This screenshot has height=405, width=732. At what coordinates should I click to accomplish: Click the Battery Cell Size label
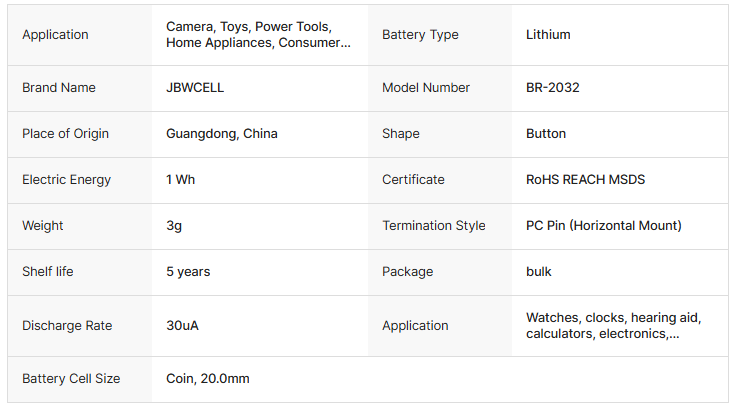(71, 379)
